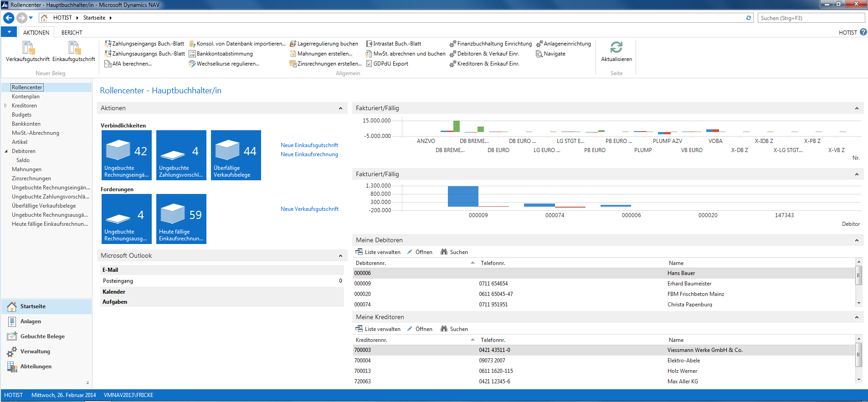Select Kontenplan in navigation pane
The height and width of the screenshot is (402, 868).
click(26, 97)
